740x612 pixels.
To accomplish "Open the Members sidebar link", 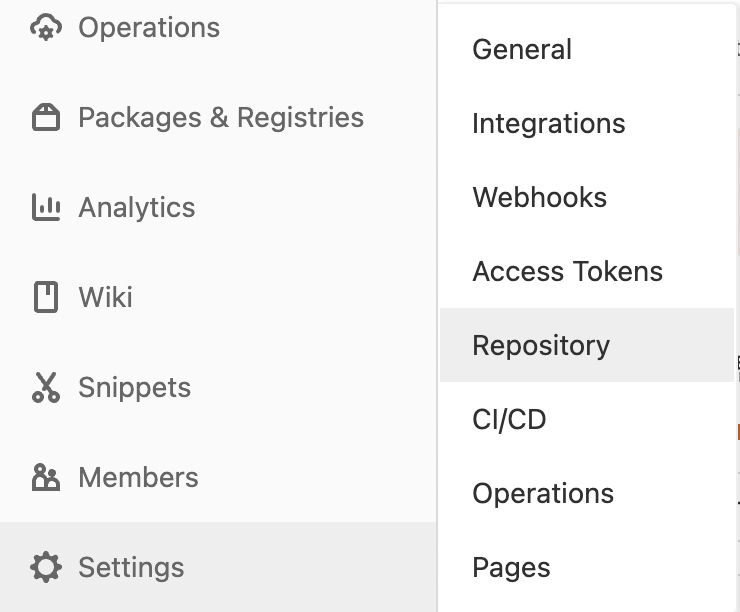I will pyautogui.click(x=139, y=478).
